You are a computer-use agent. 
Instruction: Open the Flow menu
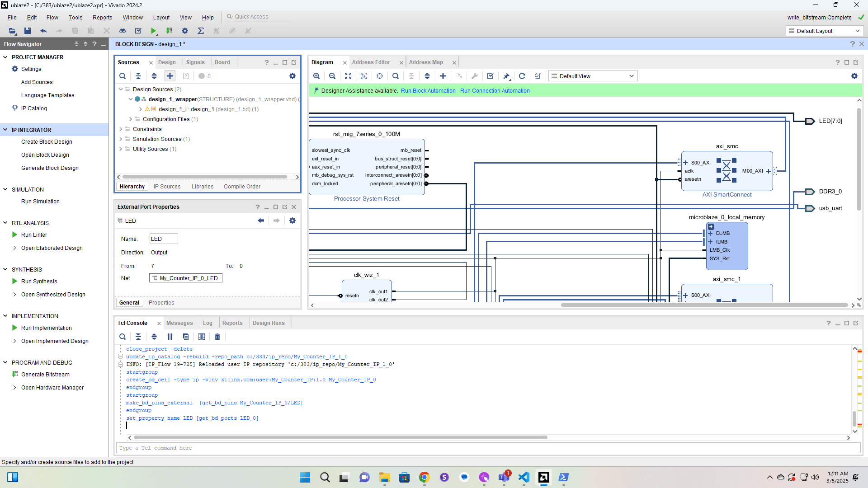[x=52, y=17]
